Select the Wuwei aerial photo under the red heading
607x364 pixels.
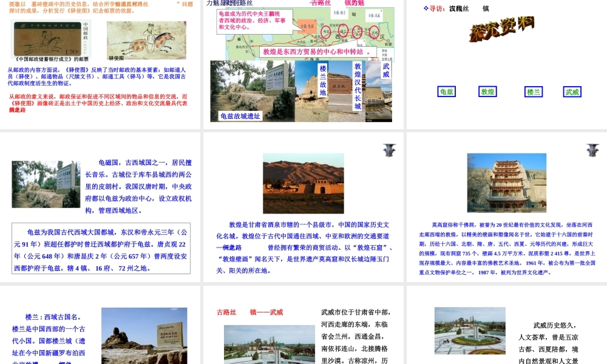tap(270, 344)
